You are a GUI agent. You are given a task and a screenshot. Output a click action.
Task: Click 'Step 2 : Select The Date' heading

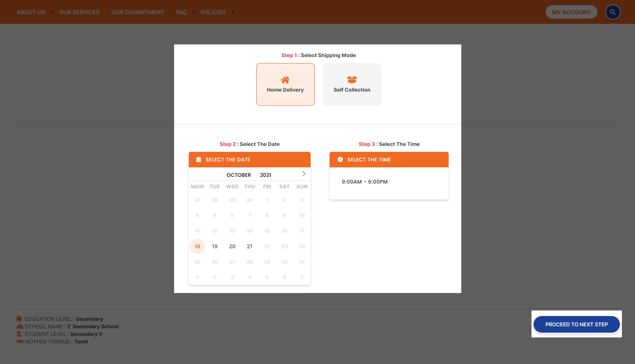(249, 144)
